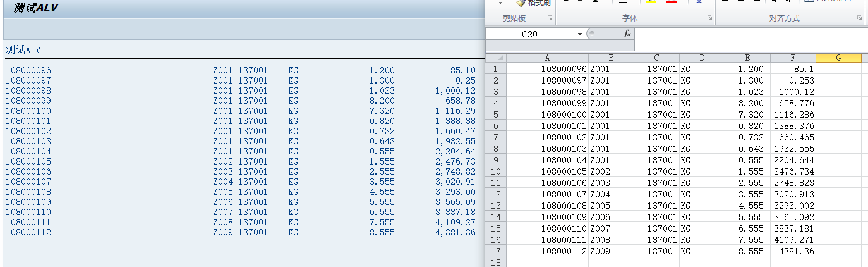The height and width of the screenshot is (267, 868).
Task: Click 108000096 in the ALV list
Action: 28,70
